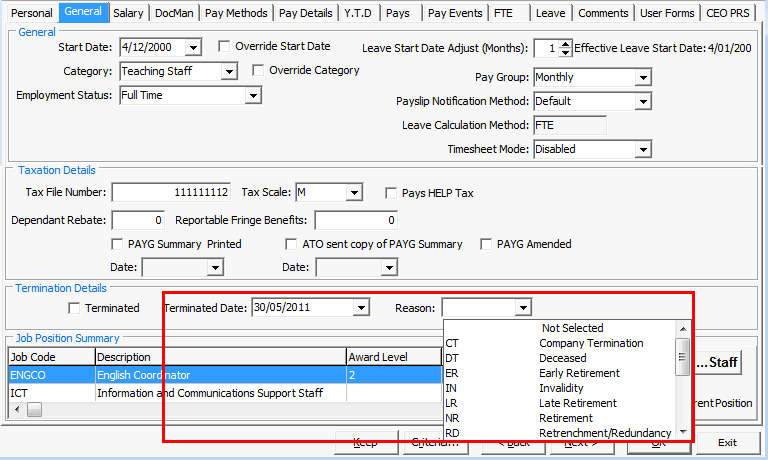Viewport: 768px width, 460px height.
Task: Switch to the Leave tab
Action: [550, 13]
